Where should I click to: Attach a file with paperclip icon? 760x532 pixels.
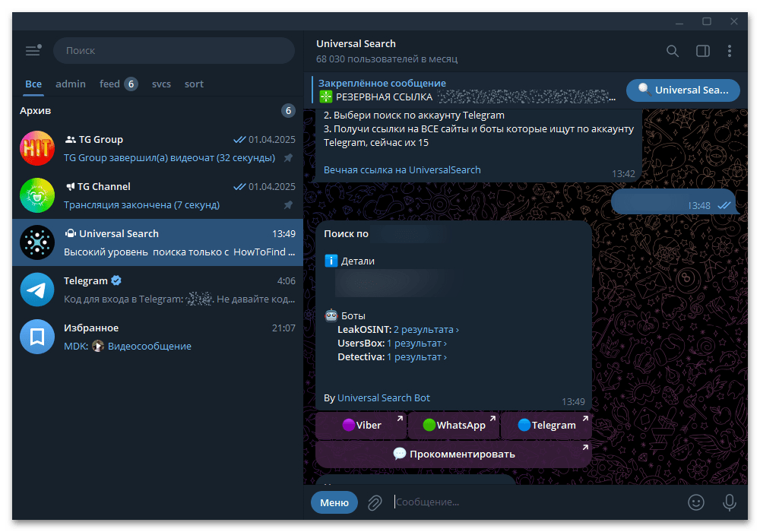coord(374,502)
